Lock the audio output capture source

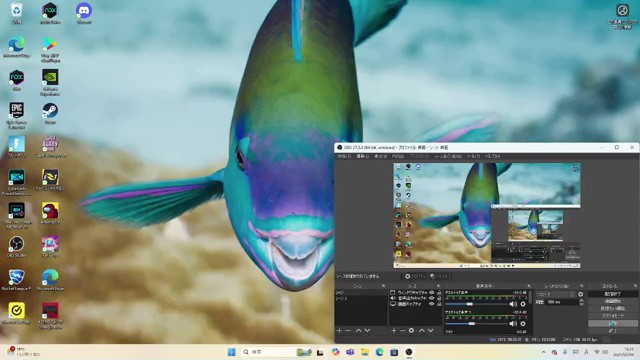[439, 298]
